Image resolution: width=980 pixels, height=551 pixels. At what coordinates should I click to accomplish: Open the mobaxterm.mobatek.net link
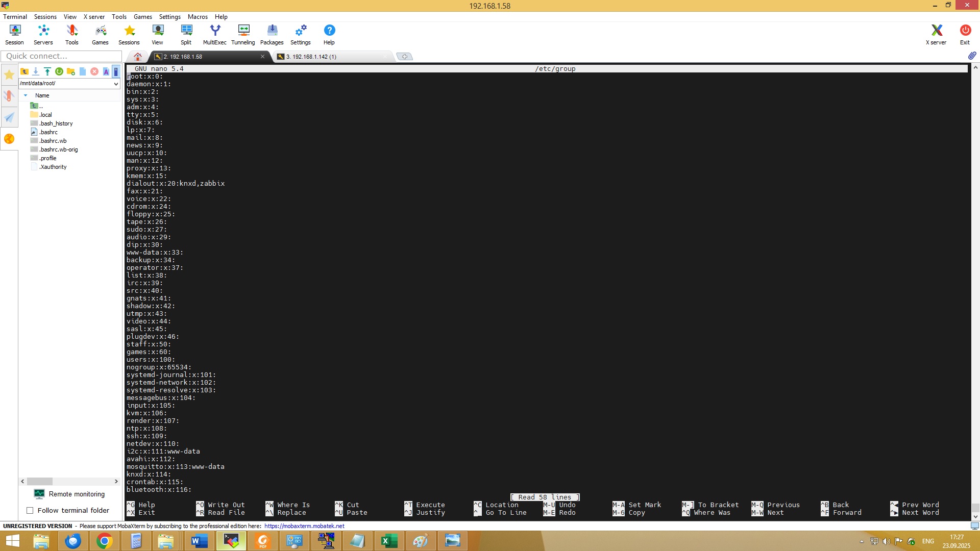pos(304,526)
